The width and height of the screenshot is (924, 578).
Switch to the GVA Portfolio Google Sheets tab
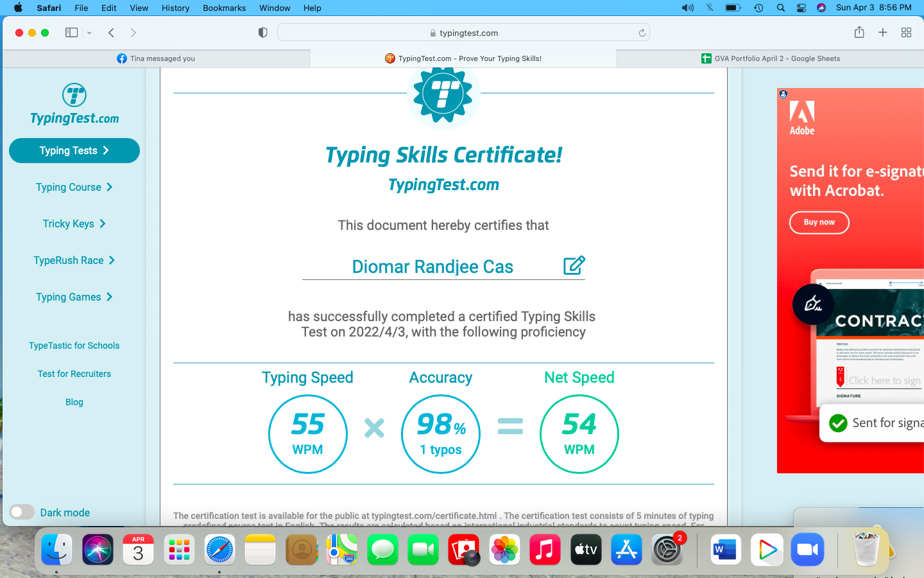pos(770,58)
